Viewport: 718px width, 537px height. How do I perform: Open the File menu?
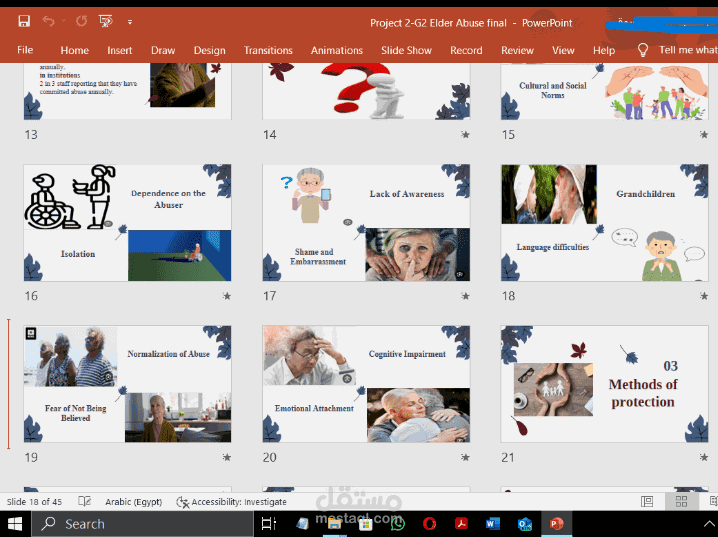(25, 50)
